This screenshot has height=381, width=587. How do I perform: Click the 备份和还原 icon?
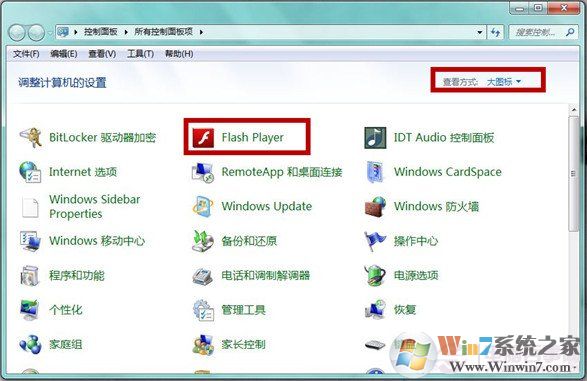point(203,241)
